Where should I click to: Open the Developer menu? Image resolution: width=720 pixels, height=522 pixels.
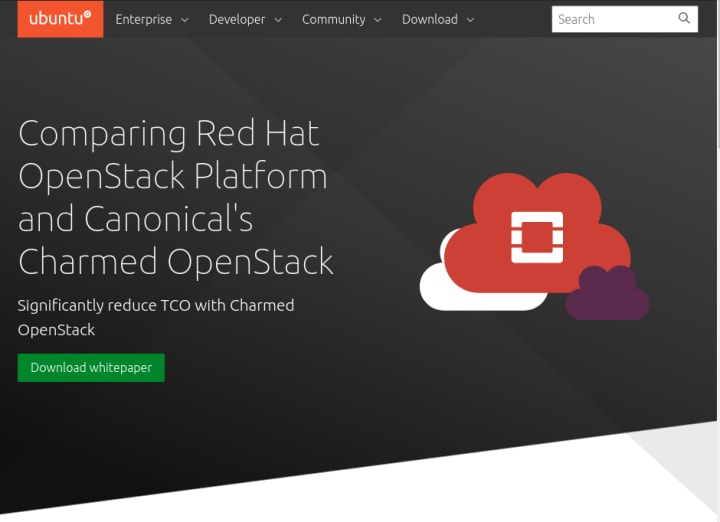(245, 19)
